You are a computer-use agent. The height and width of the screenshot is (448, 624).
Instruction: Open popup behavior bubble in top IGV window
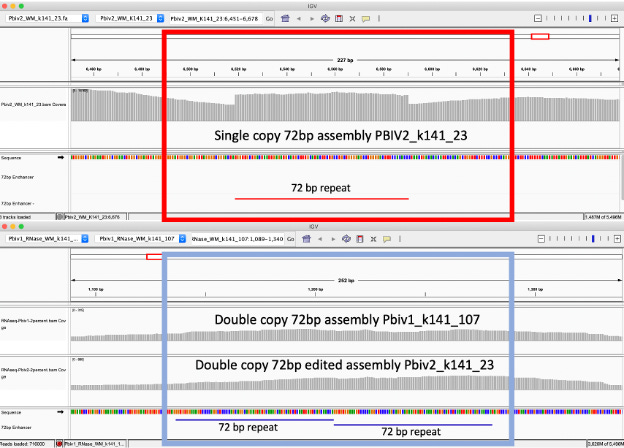366,18
